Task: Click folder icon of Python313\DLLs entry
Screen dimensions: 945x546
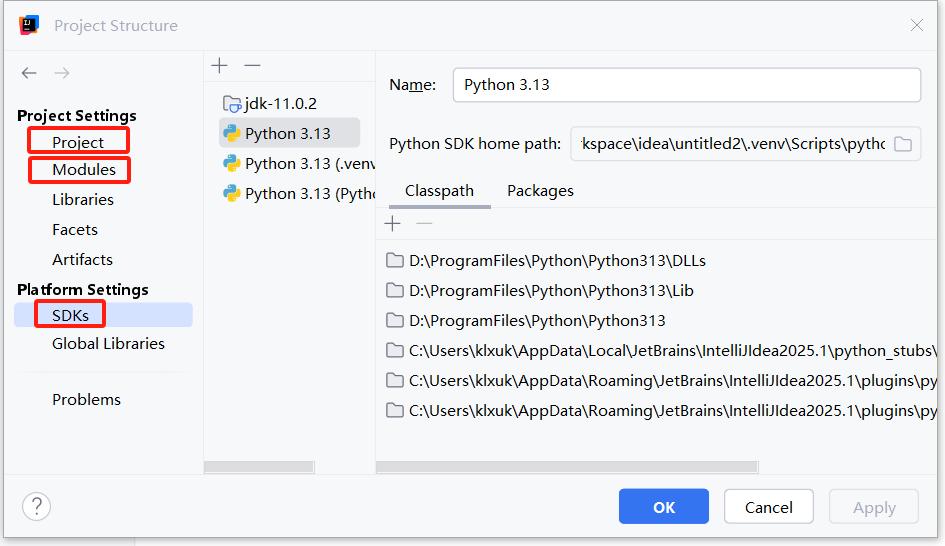Action: (x=395, y=260)
